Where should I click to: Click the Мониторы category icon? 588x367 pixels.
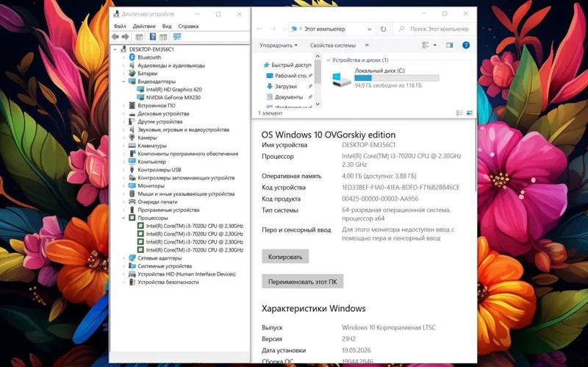(132, 185)
